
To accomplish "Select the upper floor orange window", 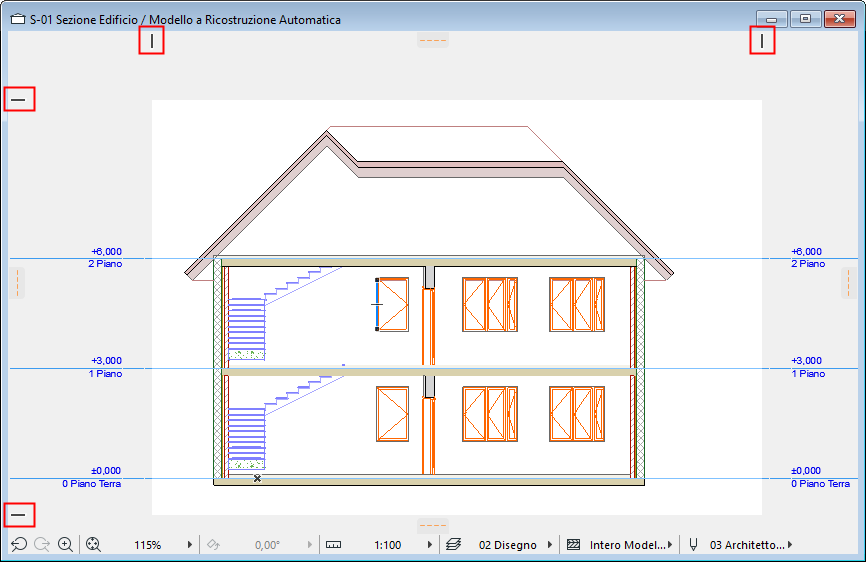I will [392, 304].
